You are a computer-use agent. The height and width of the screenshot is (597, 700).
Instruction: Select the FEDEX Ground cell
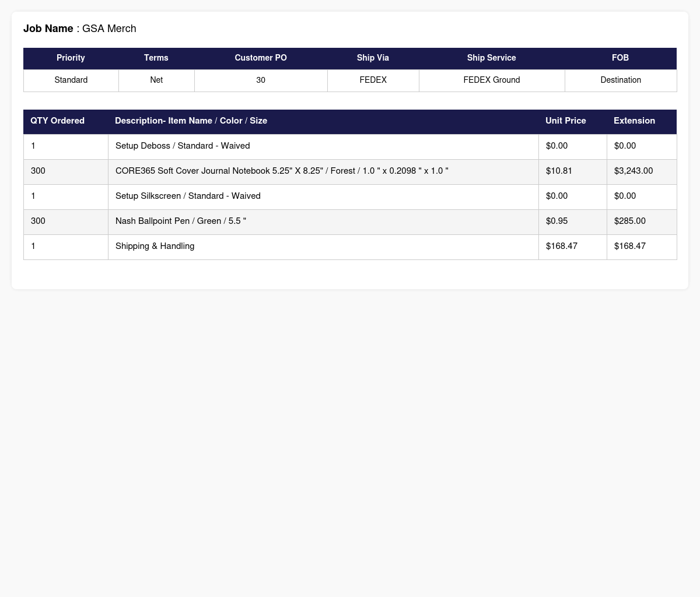[492, 80]
